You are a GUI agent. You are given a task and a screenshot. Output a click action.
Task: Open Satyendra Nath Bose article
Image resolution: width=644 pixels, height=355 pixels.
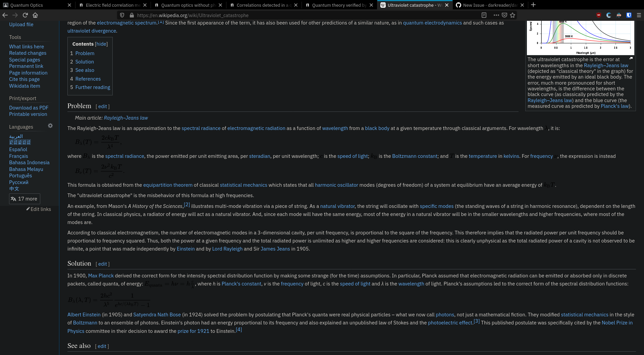click(157, 315)
